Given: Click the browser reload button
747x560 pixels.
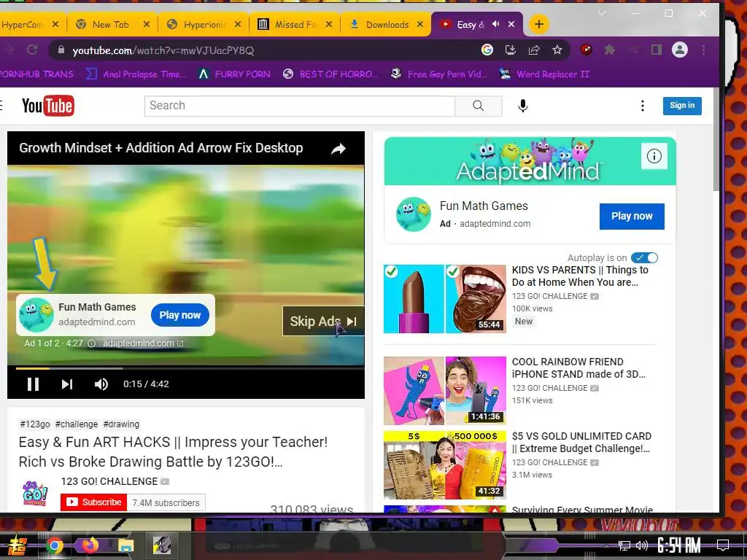Looking at the screenshot, I should coord(32,50).
